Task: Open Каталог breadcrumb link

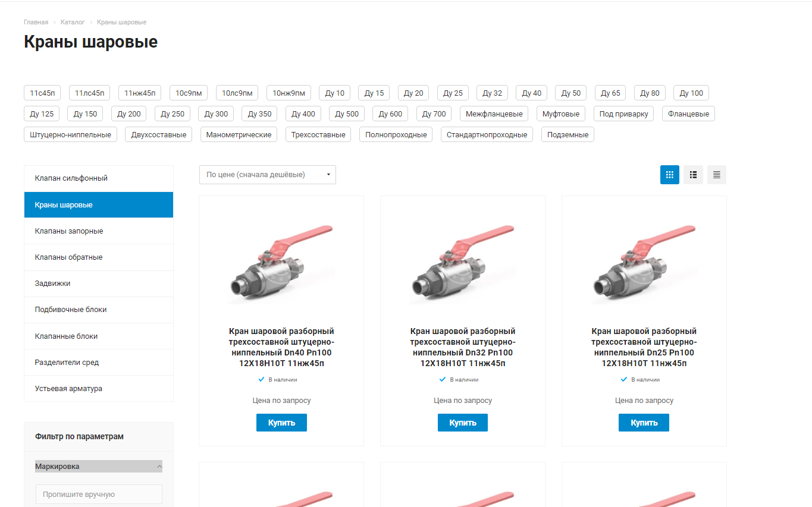Action: (73, 22)
